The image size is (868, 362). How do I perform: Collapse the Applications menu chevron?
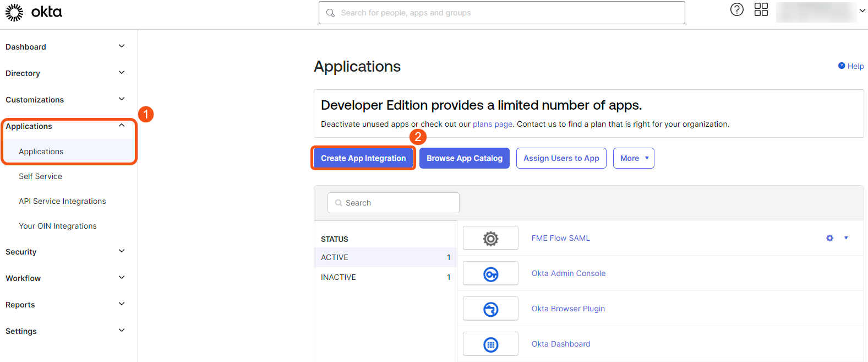[122, 126]
